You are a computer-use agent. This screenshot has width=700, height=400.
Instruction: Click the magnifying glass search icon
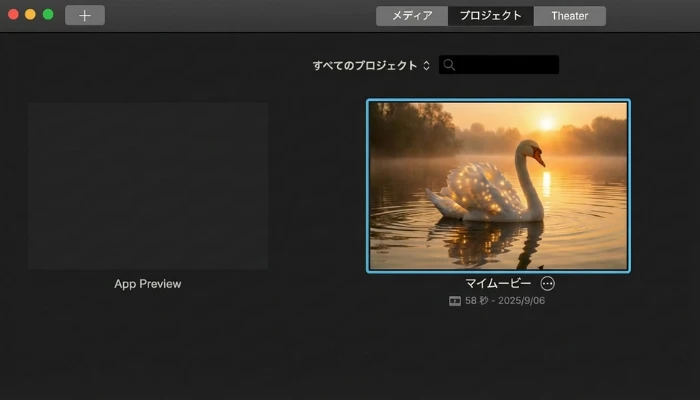click(x=450, y=65)
